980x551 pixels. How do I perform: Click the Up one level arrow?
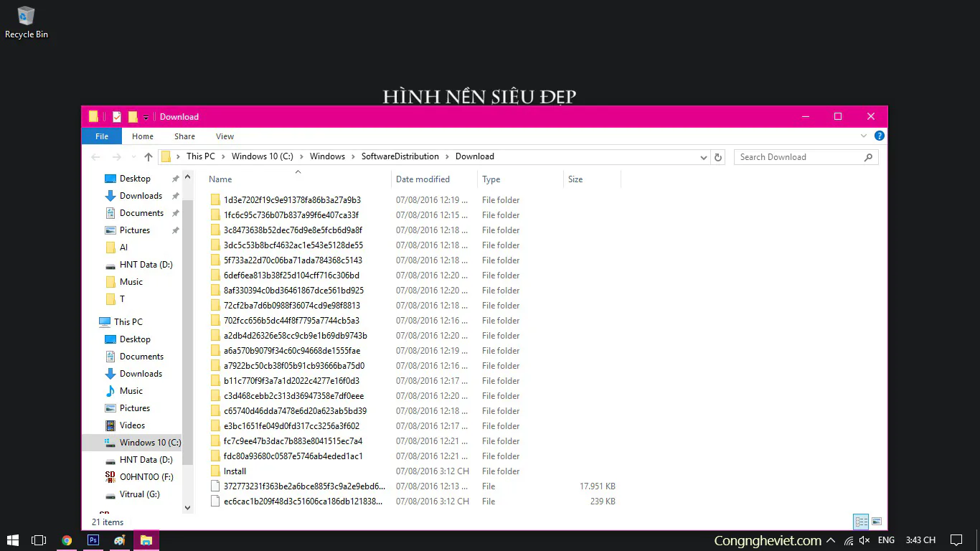coord(149,156)
